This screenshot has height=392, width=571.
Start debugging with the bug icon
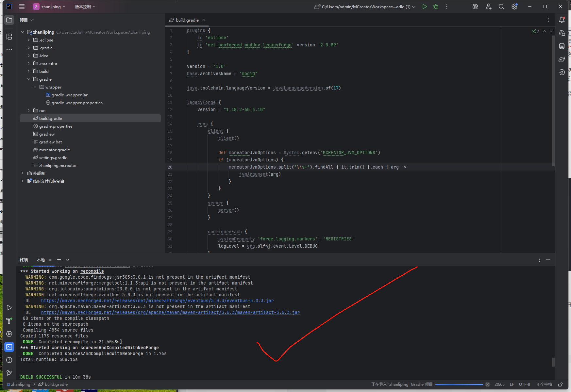point(436,7)
